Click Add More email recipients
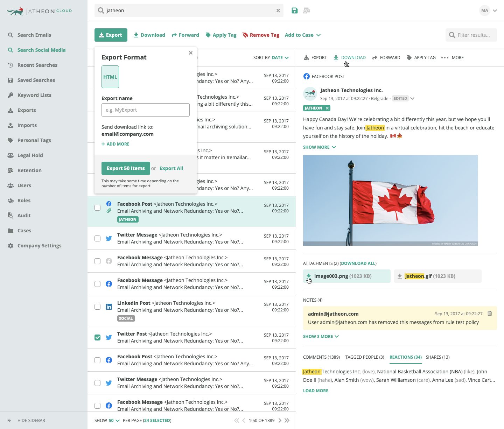Image resolution: width=504 pixels, height=429 pixels. click(115, 144)
